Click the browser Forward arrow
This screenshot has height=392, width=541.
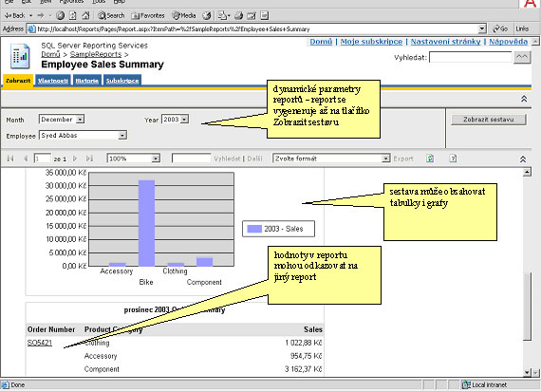point(41,15)
